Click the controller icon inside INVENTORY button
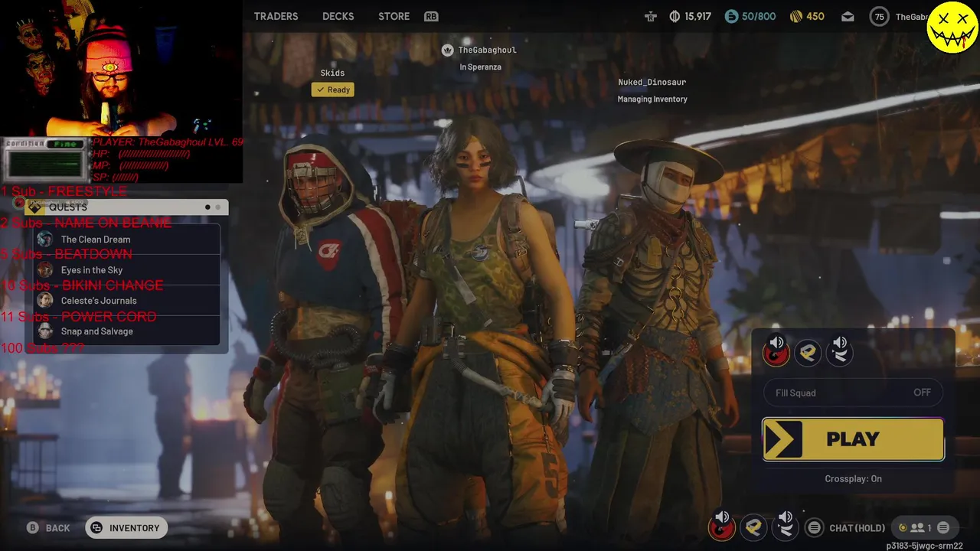Image resolution: width=980 pixels, height=551 pixels. point(96,528)
